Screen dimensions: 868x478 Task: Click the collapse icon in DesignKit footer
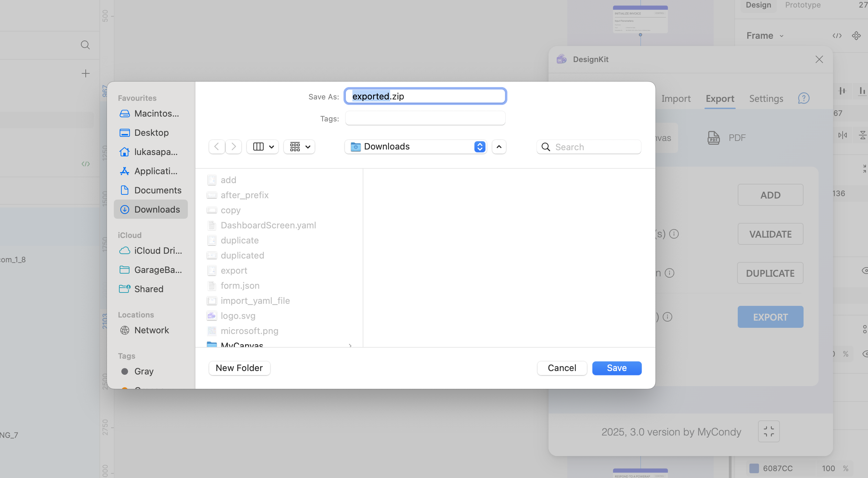tap(769, 431)
